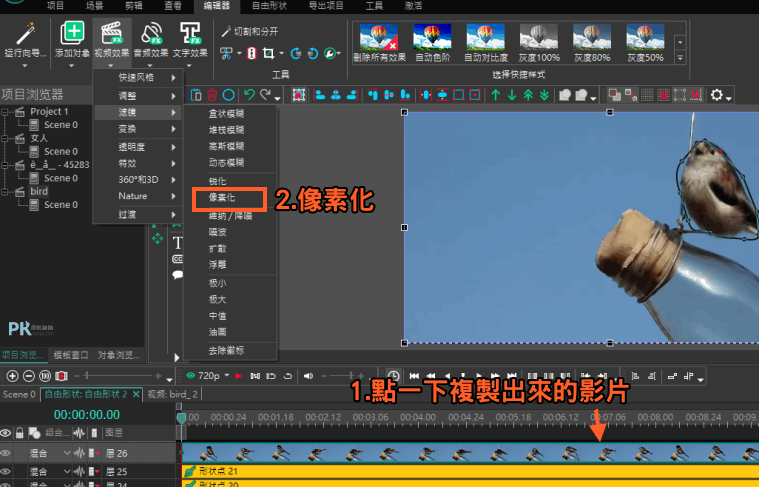Click the green Undo arrow
Screen dimensions: 759x487
click(x=249, y=94)
